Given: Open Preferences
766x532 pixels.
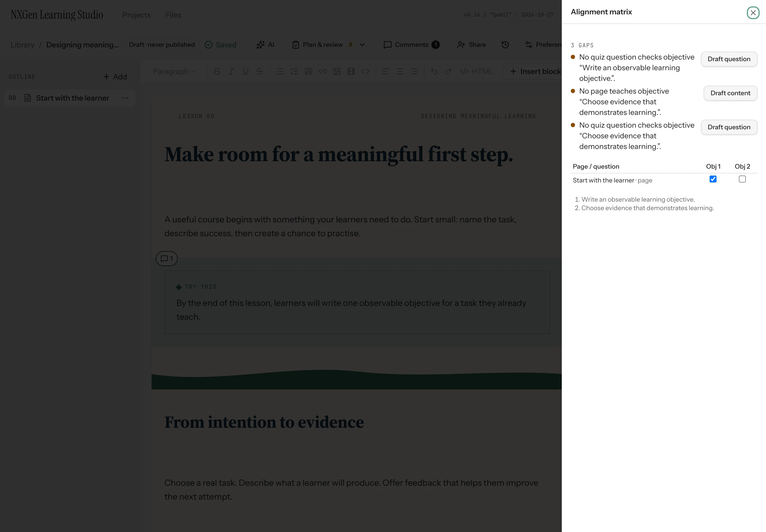Looking at the screenshot, I should click(x=543, y=45).
